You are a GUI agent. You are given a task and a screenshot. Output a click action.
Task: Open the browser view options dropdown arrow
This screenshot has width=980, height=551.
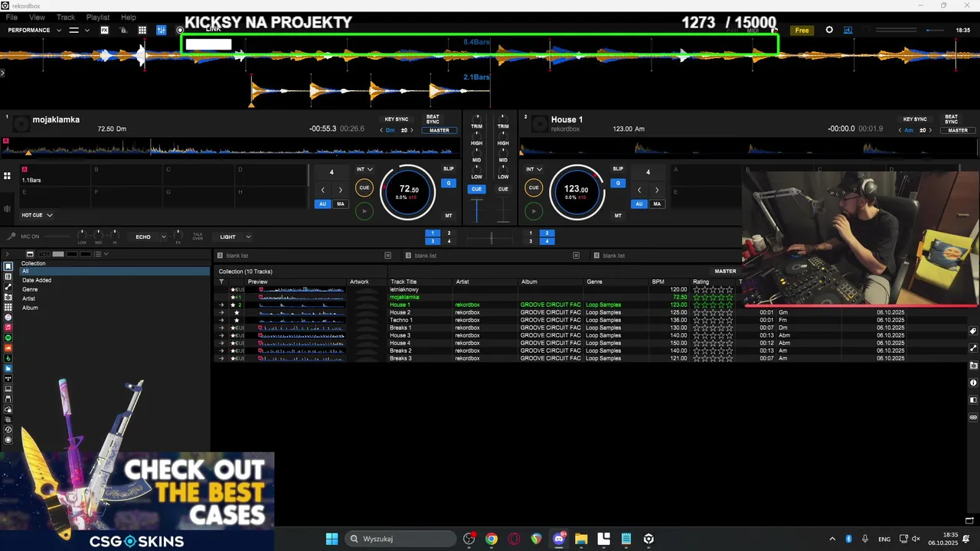coord(106,254)
